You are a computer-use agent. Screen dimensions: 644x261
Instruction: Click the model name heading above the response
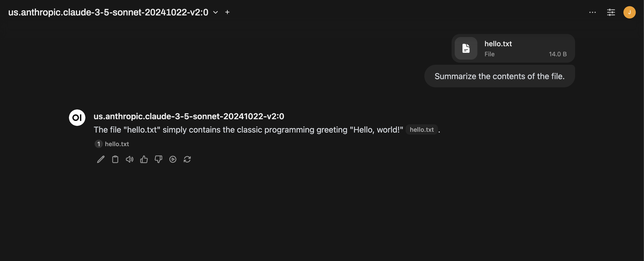(x=189, y=116)
